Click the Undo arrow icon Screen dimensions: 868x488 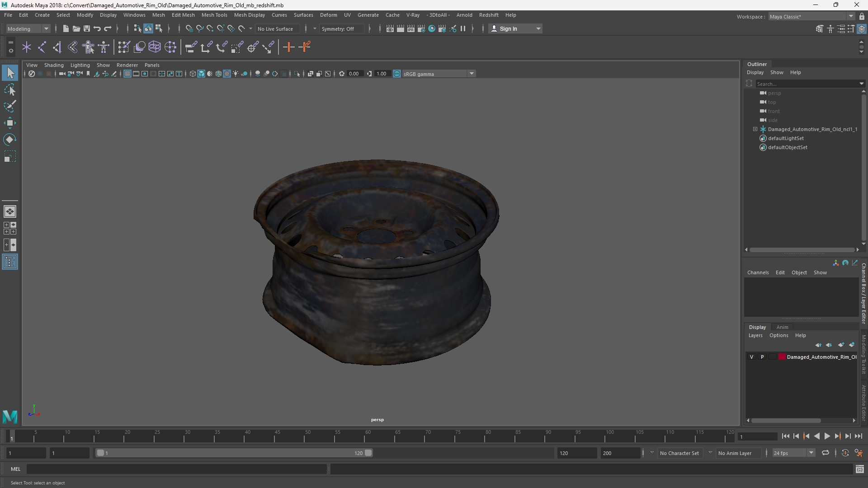(97, 28)
